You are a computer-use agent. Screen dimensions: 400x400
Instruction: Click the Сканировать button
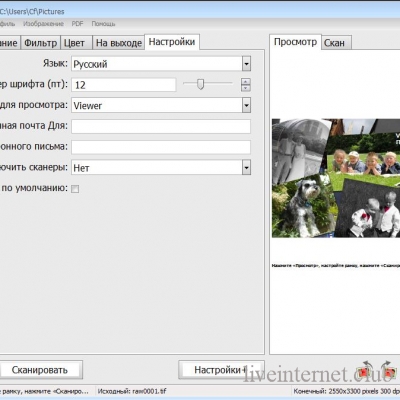tap(40, 370)
